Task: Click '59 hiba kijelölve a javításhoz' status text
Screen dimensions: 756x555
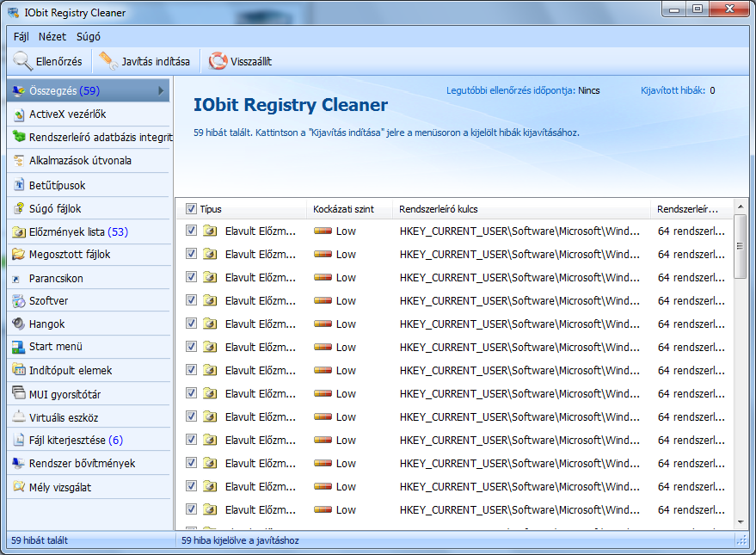Action: click(240, 540)
